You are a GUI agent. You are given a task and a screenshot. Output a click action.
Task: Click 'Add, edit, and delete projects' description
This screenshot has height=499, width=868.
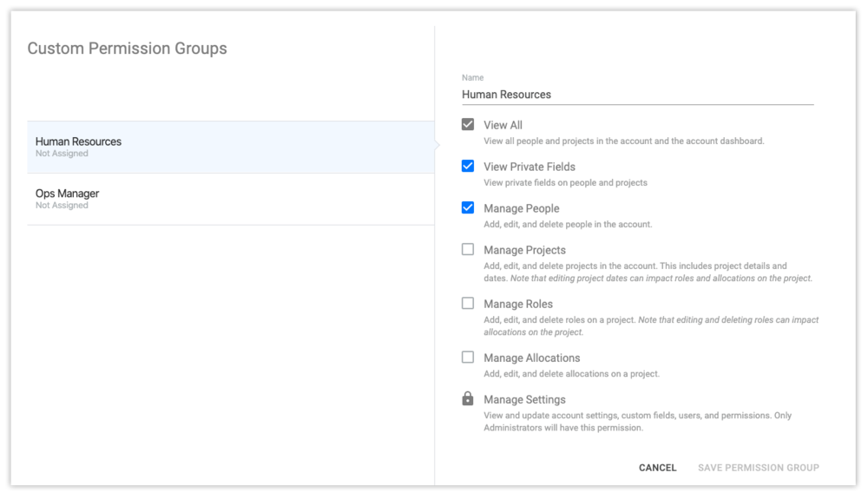(648, 272)
